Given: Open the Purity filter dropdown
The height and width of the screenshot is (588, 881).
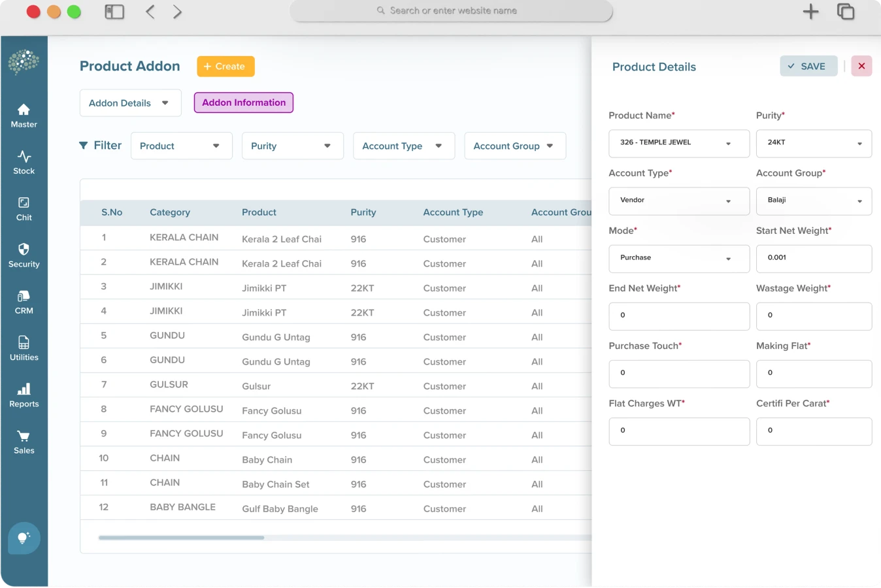Looking at the screenshot, I should [x=292, y=146].
